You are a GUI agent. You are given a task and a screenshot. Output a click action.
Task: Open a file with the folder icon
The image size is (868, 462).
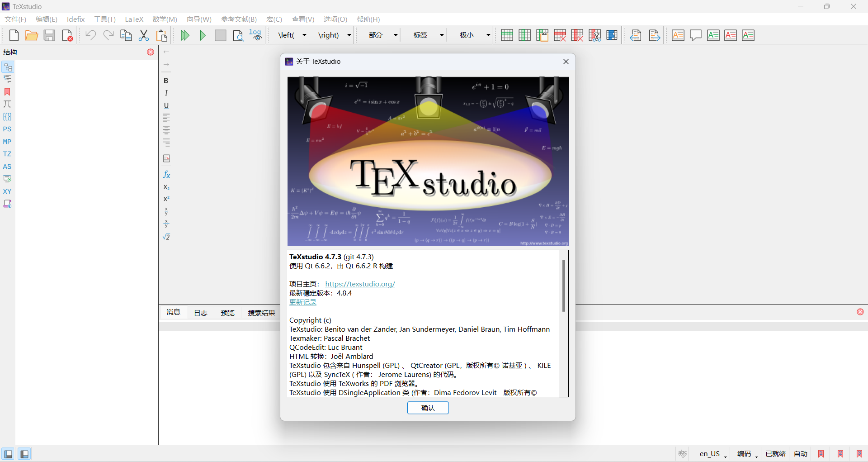coord(32,35)
